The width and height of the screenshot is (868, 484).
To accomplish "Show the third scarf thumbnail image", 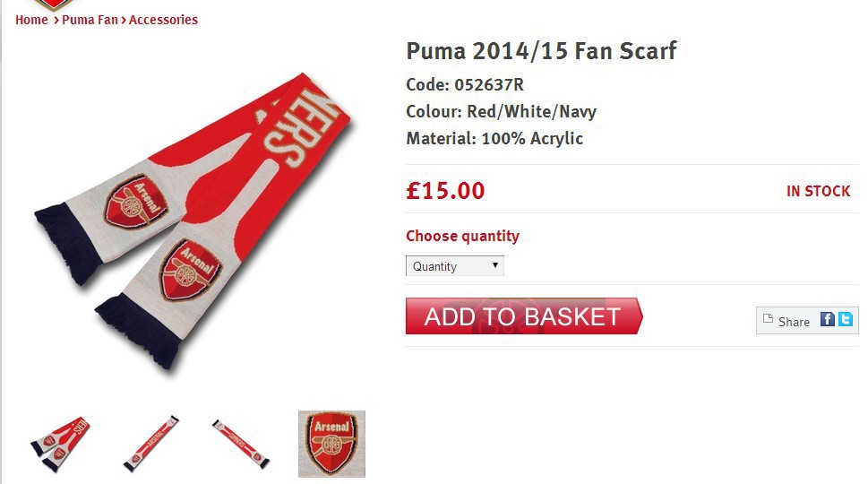I will point(241,443).
